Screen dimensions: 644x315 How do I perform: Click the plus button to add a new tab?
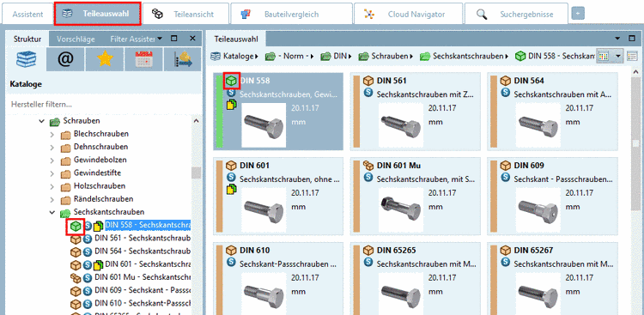(578, 14)
